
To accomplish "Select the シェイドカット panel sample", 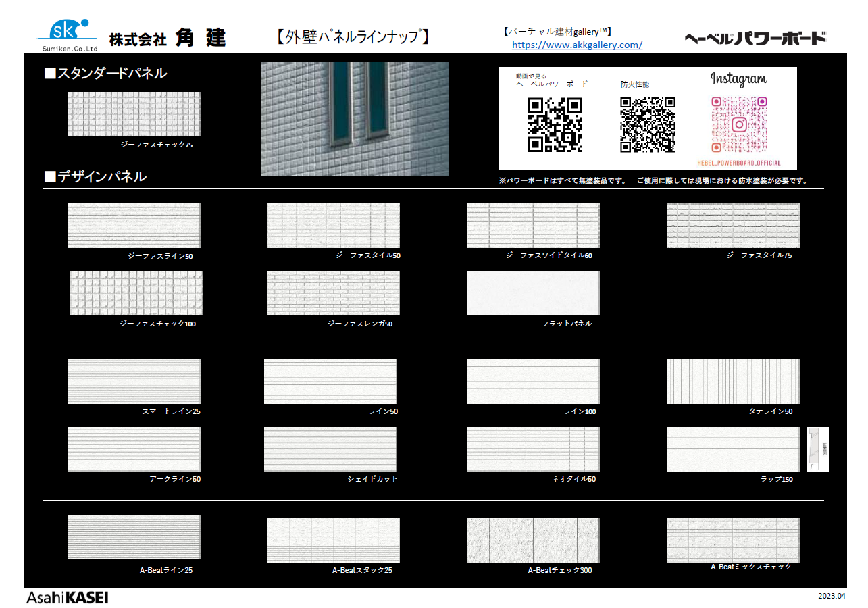I will pos(330,449).
